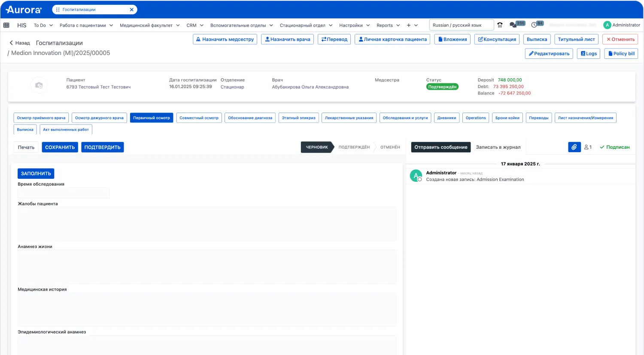
Task: Click the telephone dialer icon
Action: pos(500,25)
